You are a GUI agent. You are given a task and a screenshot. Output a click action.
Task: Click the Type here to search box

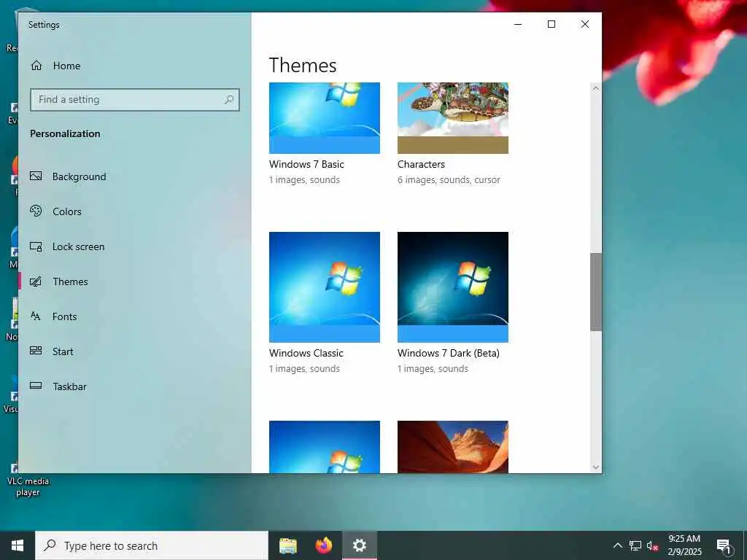pos(152,545)
